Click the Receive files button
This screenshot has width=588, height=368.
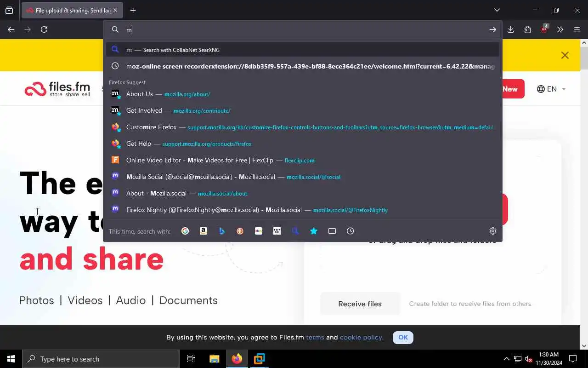360,304
